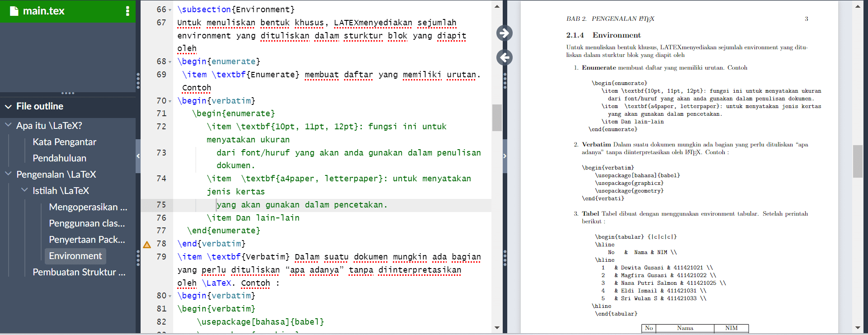868x335 pixels.
Task: Open 'Pembuatan Struktur ...' outline entry
Action: coord(79,272)
